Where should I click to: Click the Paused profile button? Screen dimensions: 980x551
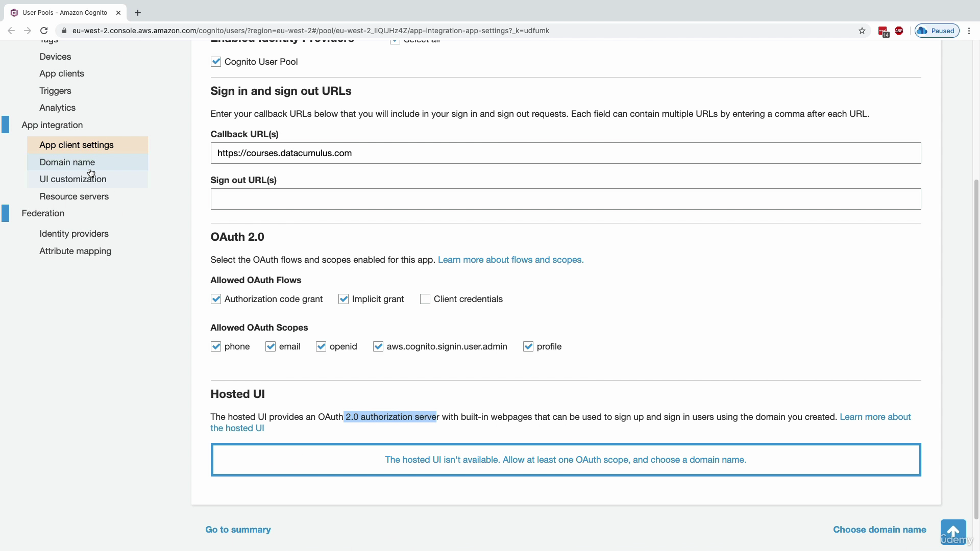click(937, 31)
